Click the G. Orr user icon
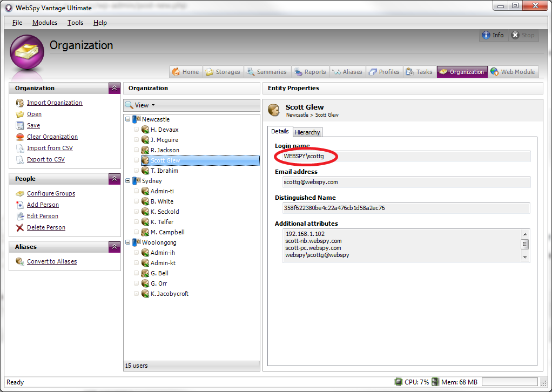552x392 pixels. point(145,283)
